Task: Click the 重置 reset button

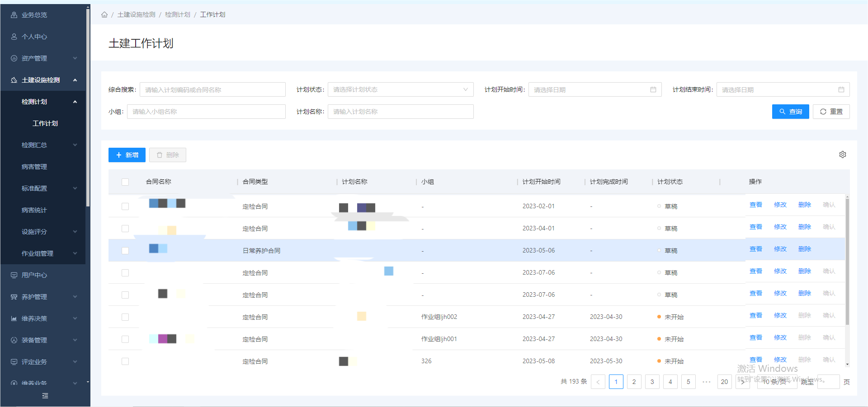Action: tap(831, 112)
